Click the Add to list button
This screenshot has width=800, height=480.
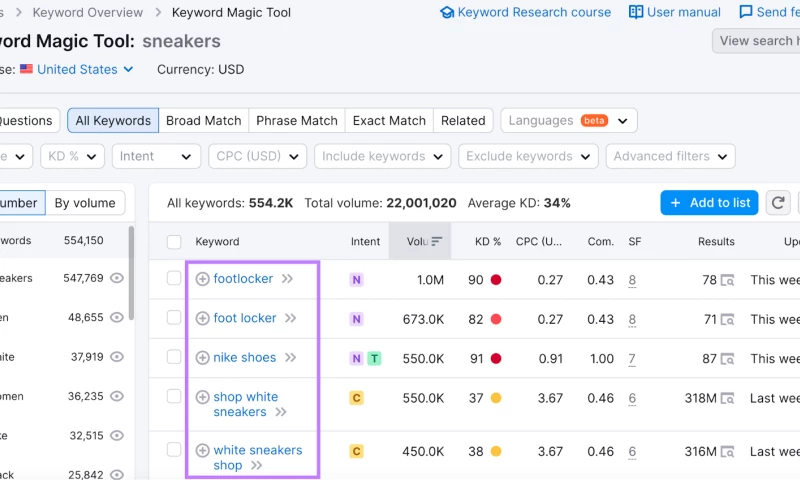[709, 203]
